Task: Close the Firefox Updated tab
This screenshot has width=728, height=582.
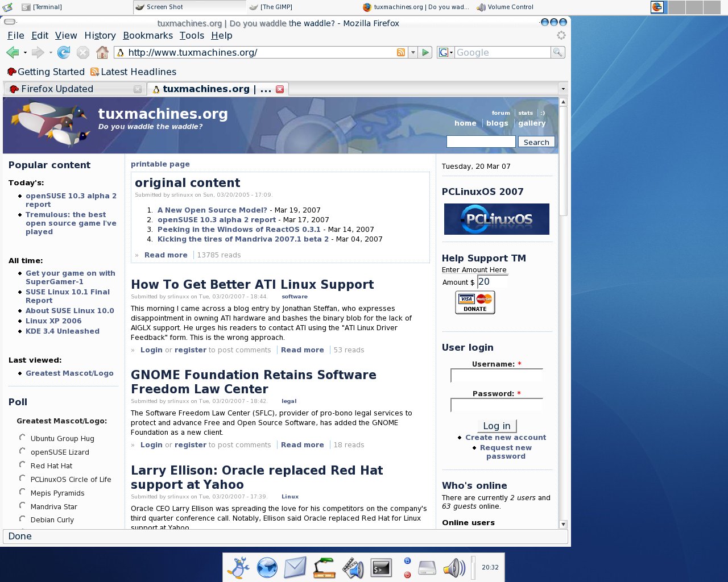Action: pyautogui.click(x=138, y=89)
